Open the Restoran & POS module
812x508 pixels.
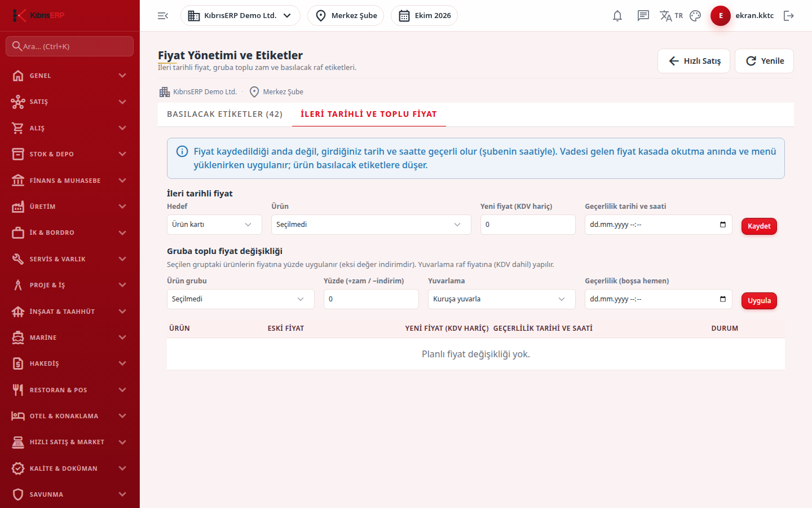[70, 390]
